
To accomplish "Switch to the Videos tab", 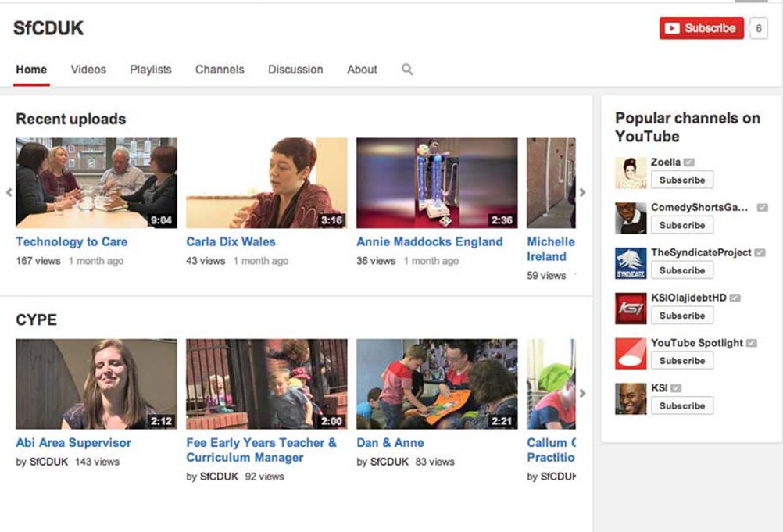I will (88, 70).
